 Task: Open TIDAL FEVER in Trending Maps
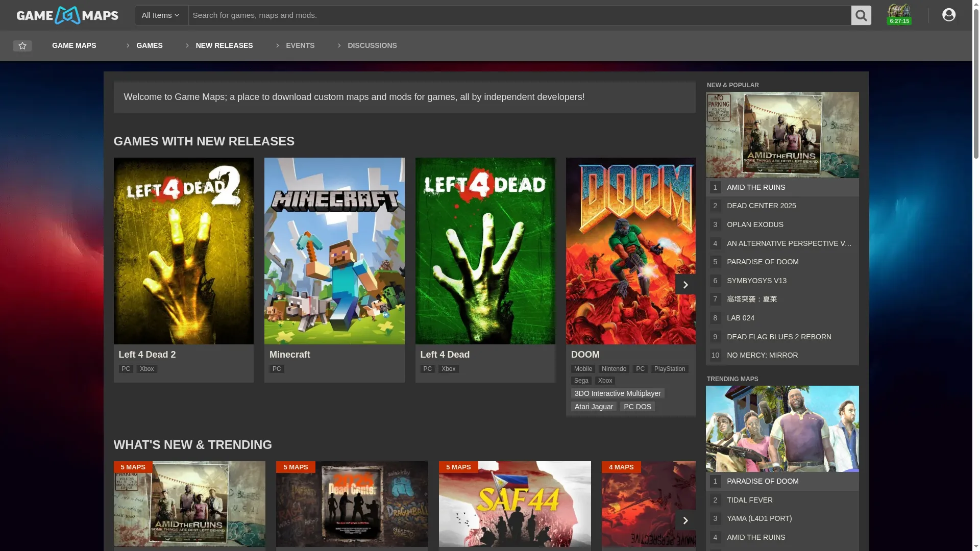pyautogui.click(x=782, y=500)
